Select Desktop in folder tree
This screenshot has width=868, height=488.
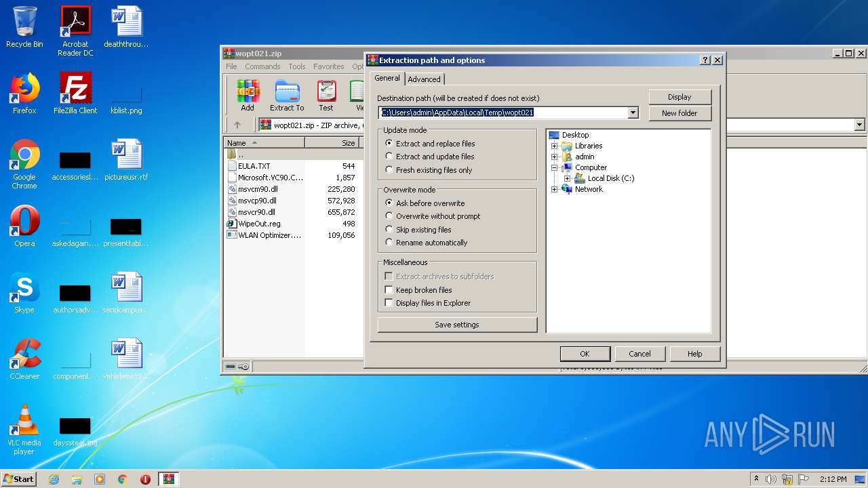(575, 135)
